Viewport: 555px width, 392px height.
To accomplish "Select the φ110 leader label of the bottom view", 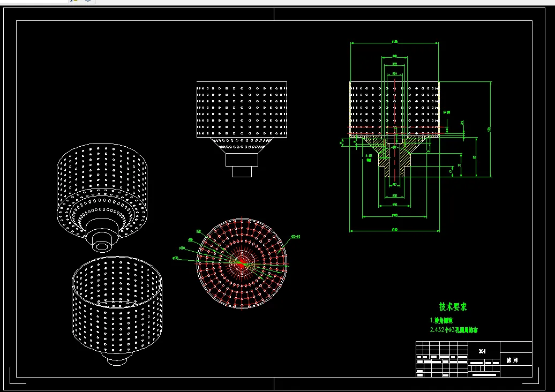I will (x=182, y=248).
